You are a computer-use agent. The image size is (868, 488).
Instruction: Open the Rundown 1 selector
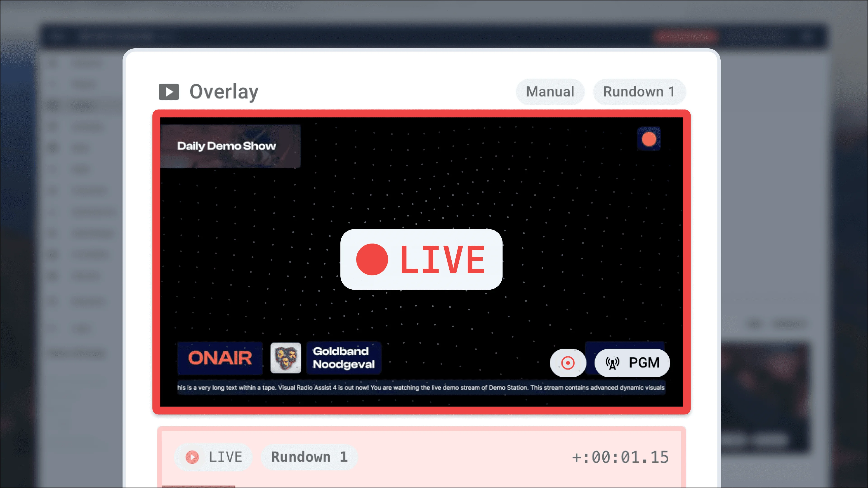click(x=639, y=91)
